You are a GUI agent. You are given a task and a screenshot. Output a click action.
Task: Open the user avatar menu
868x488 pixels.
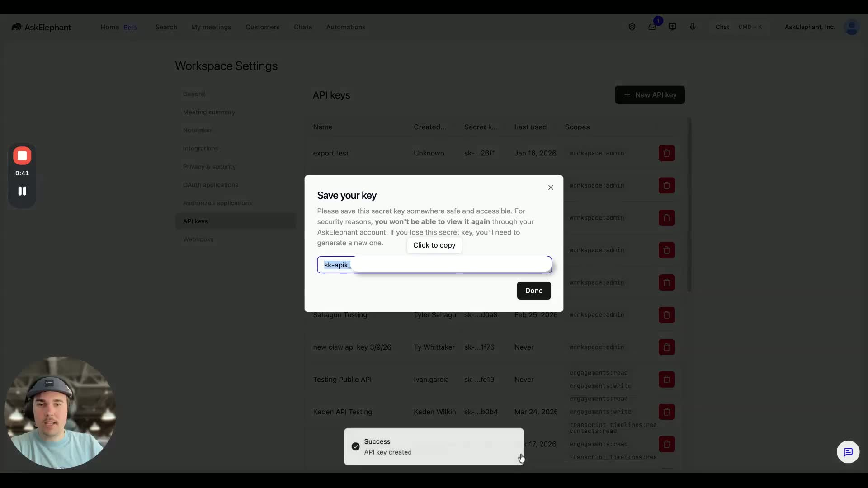coord(852,27)
